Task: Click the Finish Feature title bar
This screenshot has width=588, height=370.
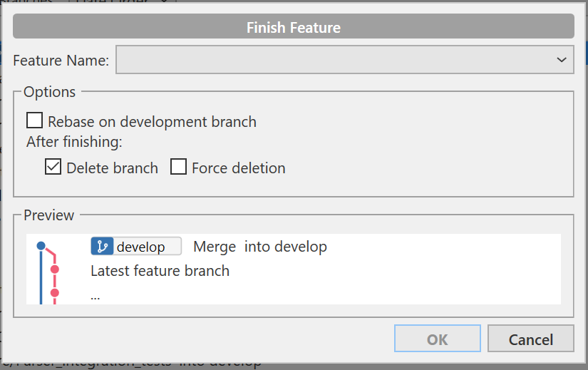Action: click(294, 26)
